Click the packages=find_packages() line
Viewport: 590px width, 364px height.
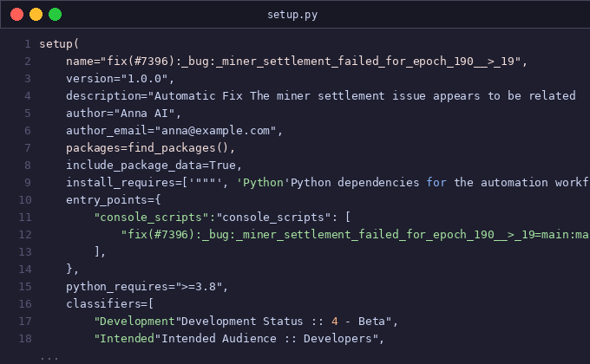pos(150,148)
